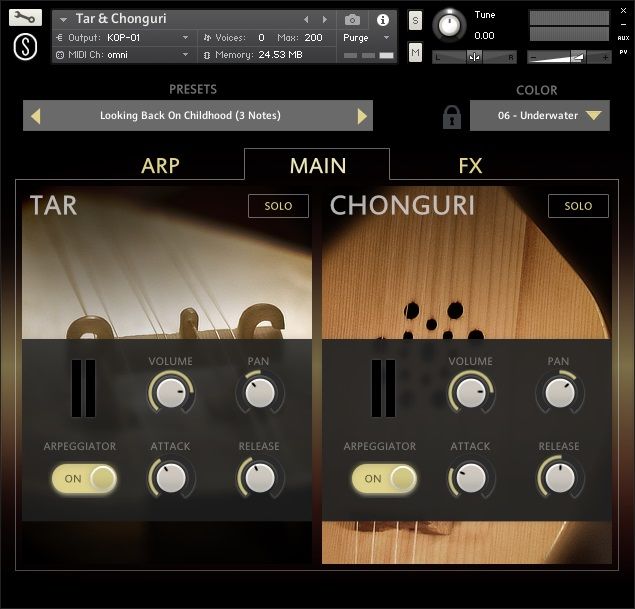
Task: Solo the instrument with S button
Action: (415, 20)
